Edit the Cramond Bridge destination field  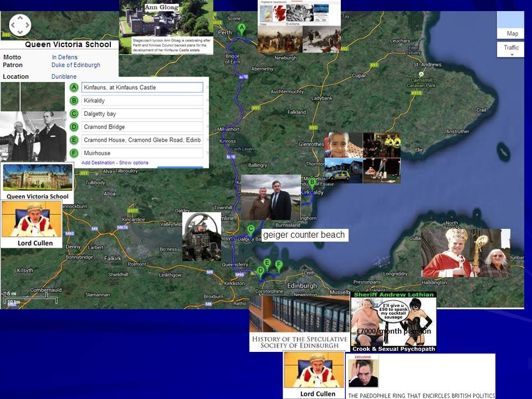(x=142, y=127)
